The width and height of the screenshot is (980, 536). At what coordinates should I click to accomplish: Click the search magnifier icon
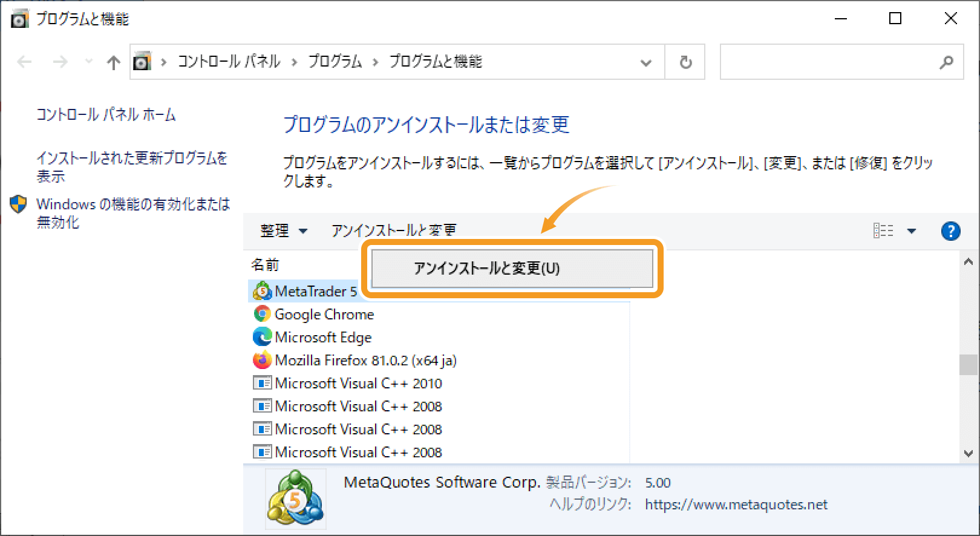(x=946, y=62)
